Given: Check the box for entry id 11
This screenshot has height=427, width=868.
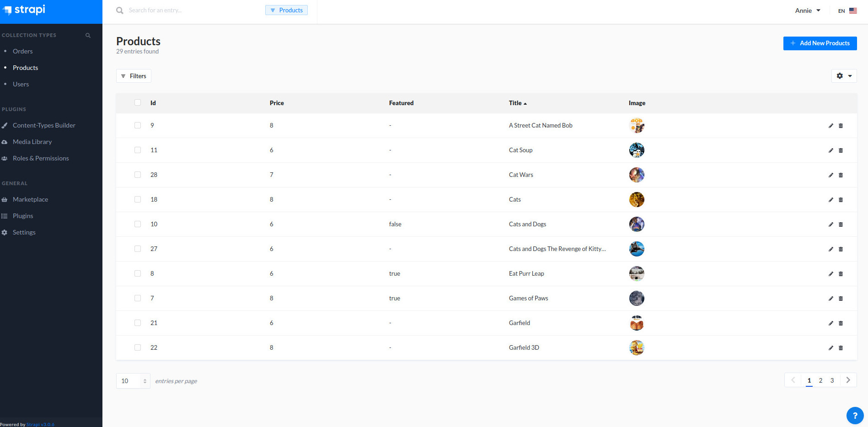Looking at the screenshot, I should [138, 150].
